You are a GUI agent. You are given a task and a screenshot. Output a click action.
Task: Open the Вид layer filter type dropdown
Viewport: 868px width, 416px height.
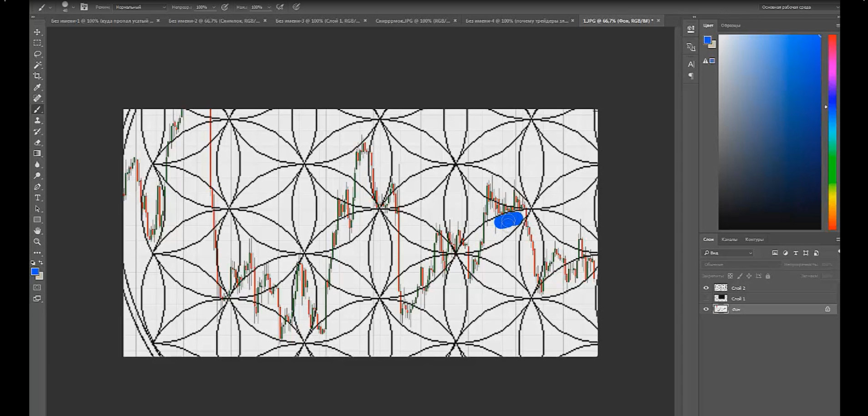click(728, 253)
